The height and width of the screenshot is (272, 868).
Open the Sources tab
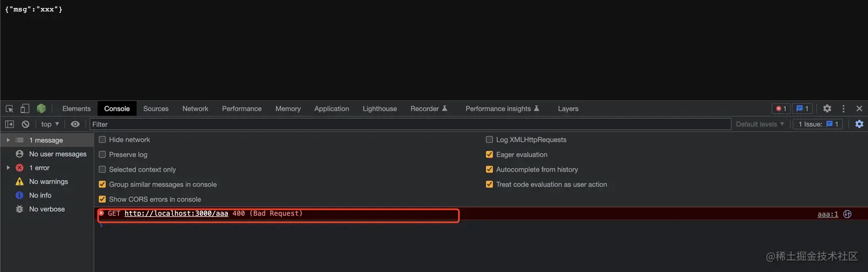(x=156, y=108)
